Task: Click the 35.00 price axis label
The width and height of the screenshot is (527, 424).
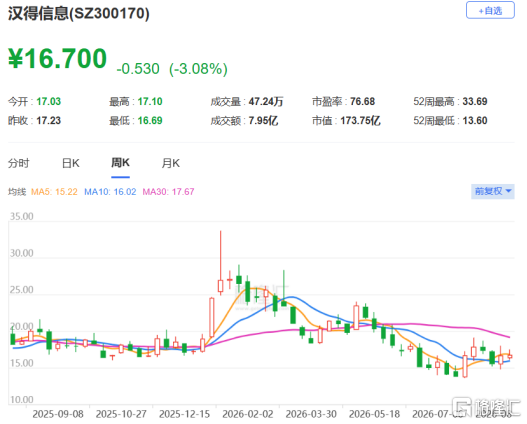Action: coord(22,216)
